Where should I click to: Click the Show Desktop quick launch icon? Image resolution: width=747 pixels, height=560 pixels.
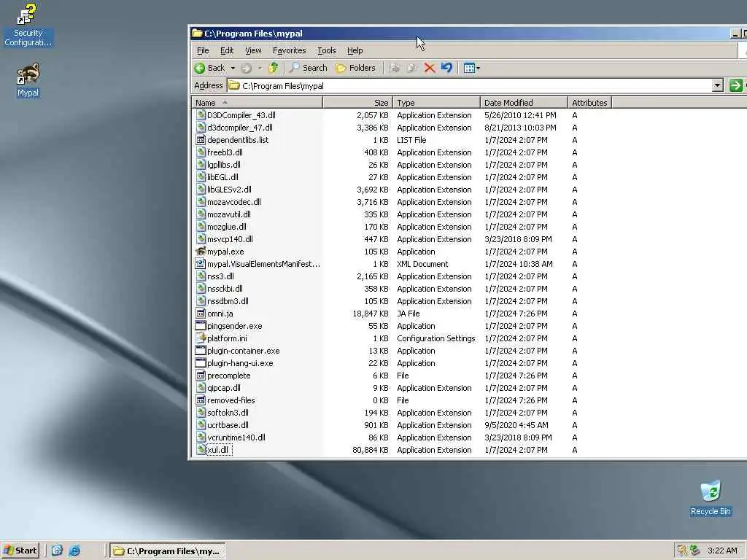coord(57,551)
